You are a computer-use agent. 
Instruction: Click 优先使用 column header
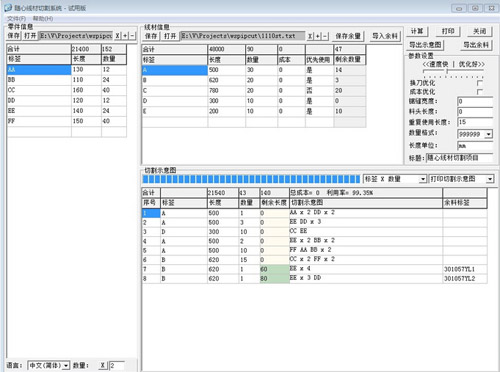(319, 60)
